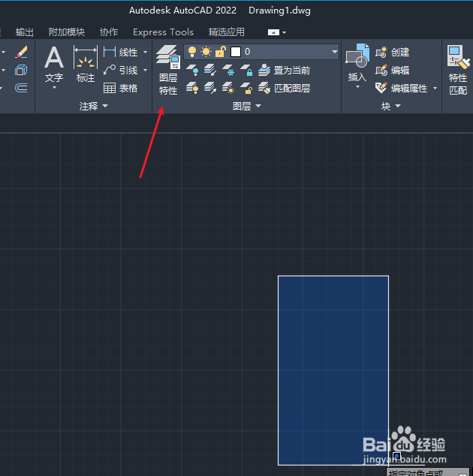Screen dimensions: 473x476
Task: Expand the 块 panel arrow
Action: click(398, 106)
